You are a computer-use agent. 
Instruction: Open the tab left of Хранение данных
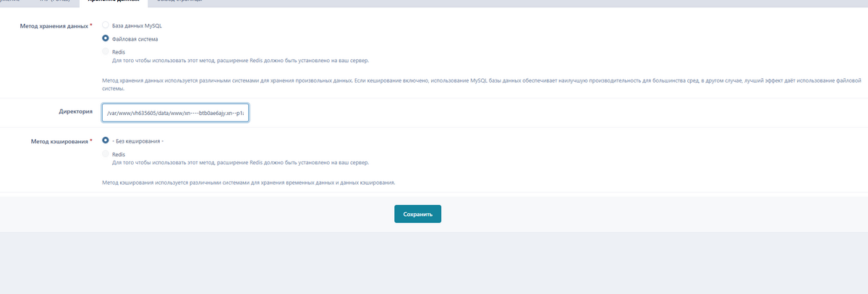[x=54, y=2]
